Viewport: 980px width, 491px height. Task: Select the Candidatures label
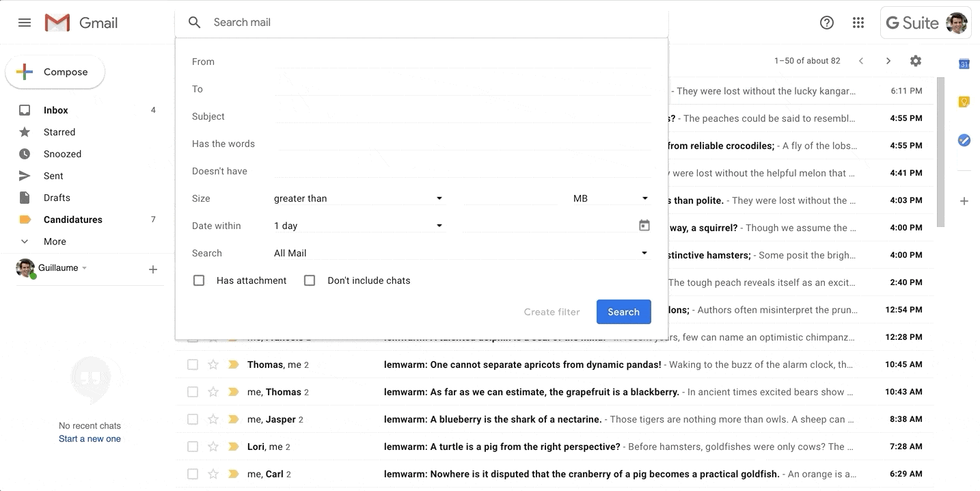[72, 219]
